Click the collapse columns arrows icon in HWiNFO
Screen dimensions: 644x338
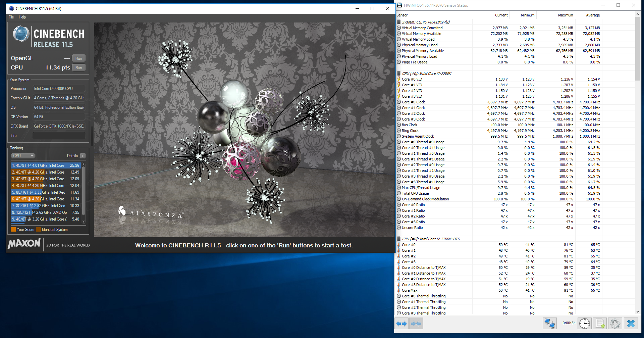[x=416, y=324]
